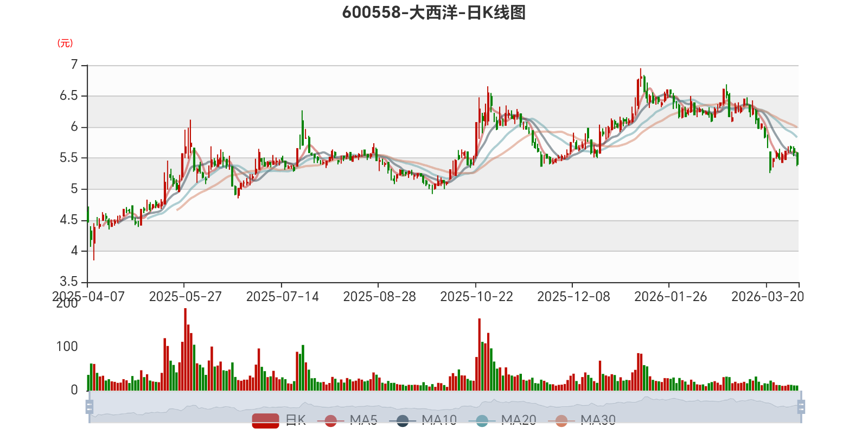
Task: Click the (元) unit label
Action: pyautogui.click(x=65, y=43)
